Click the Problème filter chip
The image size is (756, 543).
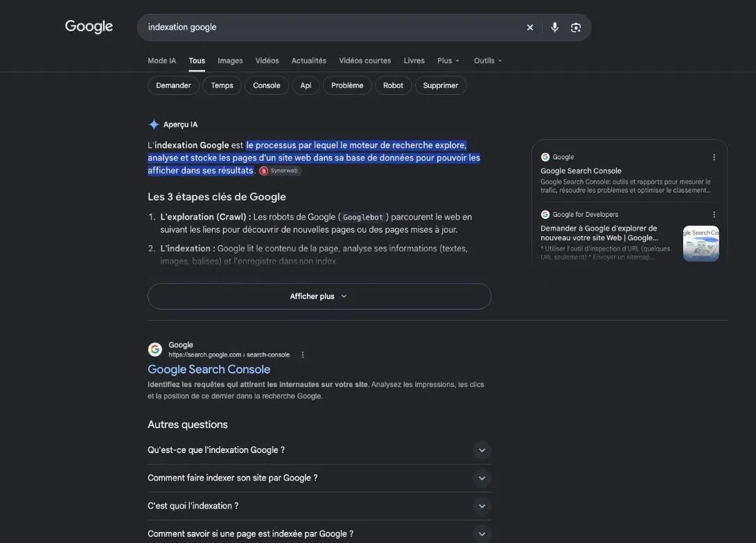(347, 85)
